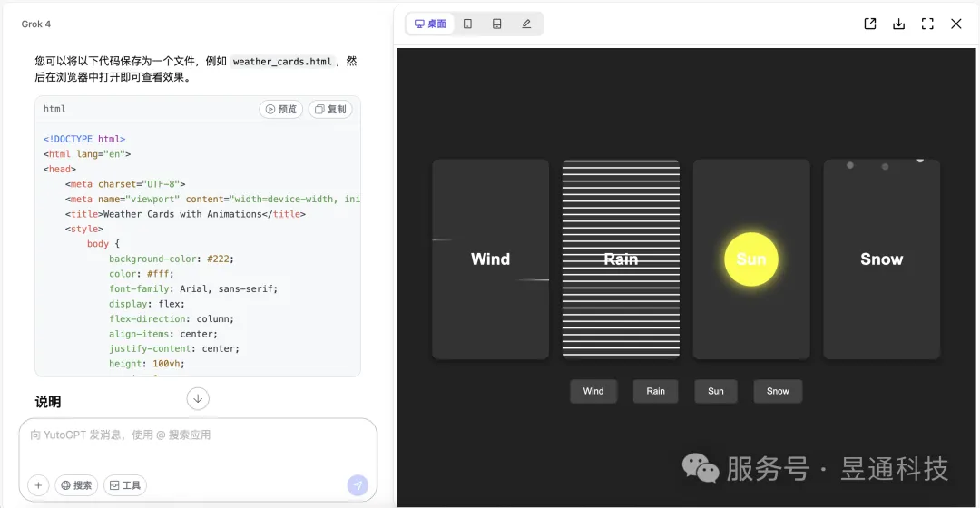Click the Wind button below the cards
This screenshot has height=508, width=980.
pyautogui.click(x=593, y=391)
